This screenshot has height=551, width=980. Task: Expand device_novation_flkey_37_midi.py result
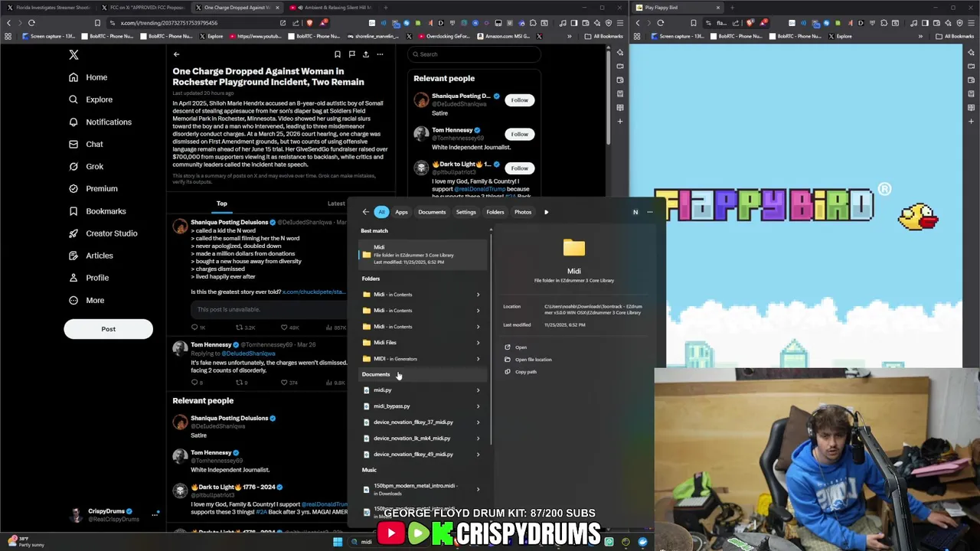[478, 422]
